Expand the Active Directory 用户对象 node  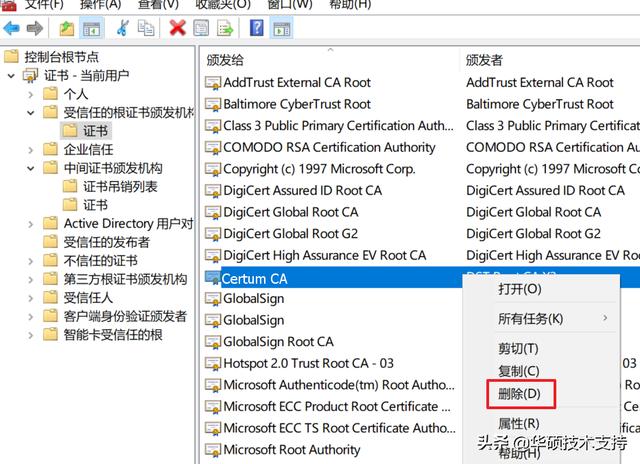[31, 224]
